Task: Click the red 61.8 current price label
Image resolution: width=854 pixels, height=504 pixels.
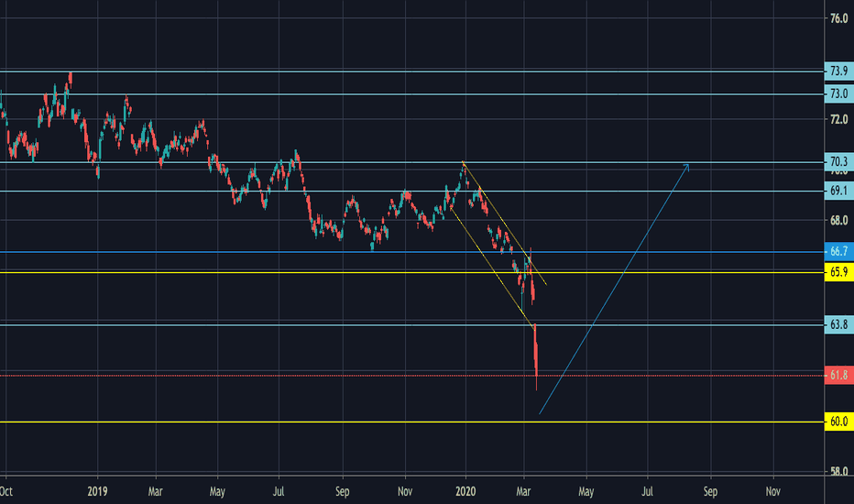Action: click(838, 375)
